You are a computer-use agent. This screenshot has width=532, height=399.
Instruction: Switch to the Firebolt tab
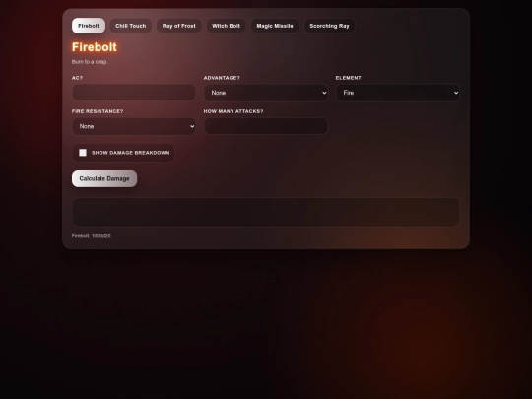tap(89, 26)
